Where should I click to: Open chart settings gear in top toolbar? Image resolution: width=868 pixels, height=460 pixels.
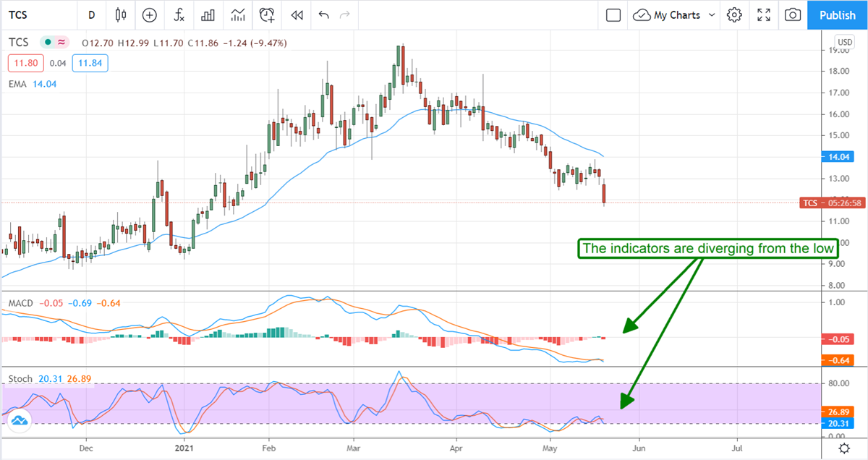tap(735, 14)
